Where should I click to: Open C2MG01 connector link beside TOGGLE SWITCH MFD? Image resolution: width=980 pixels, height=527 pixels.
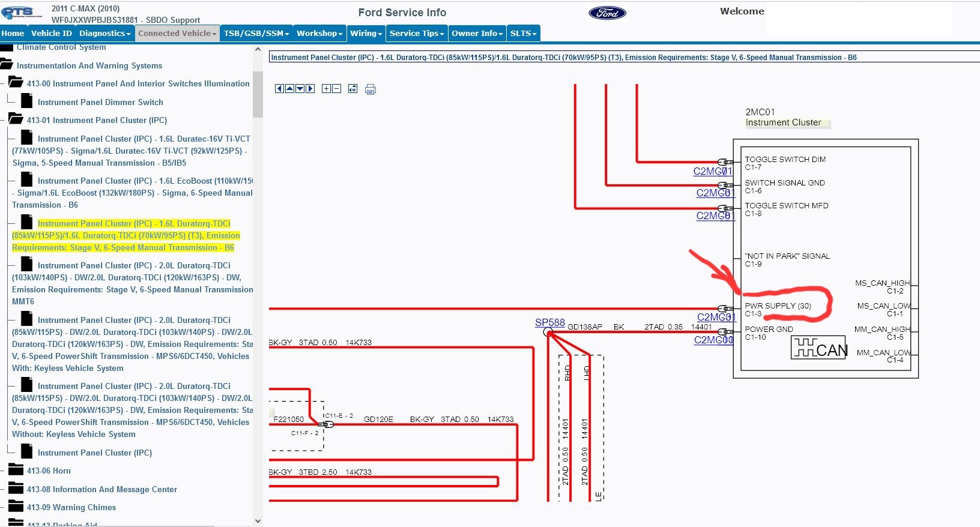(x=715, y=216)
